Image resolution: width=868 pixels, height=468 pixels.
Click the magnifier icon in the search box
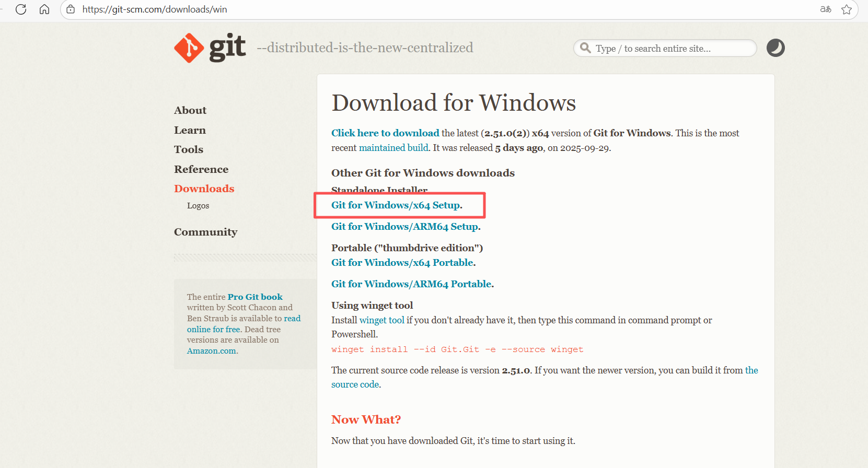pyautogui.click(x=585, y=48)
